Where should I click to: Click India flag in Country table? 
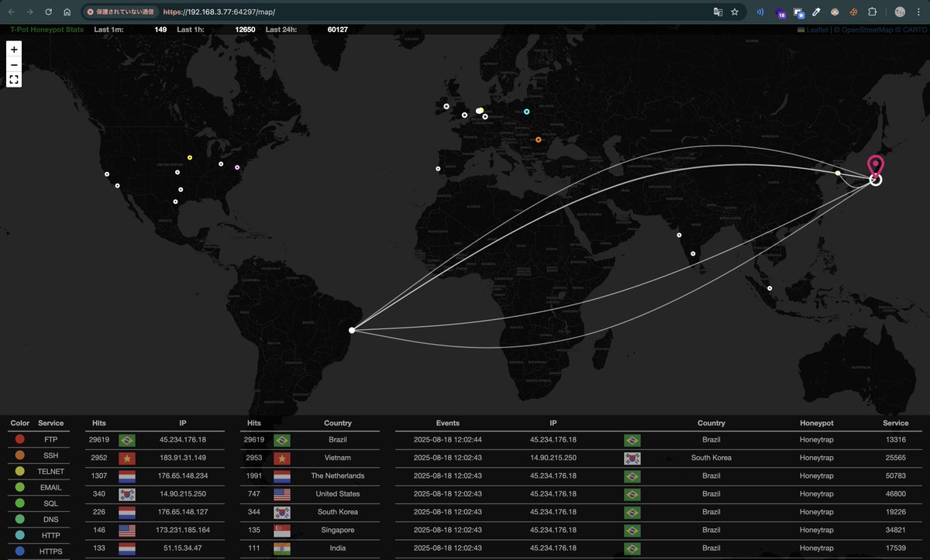click(282, 548)
